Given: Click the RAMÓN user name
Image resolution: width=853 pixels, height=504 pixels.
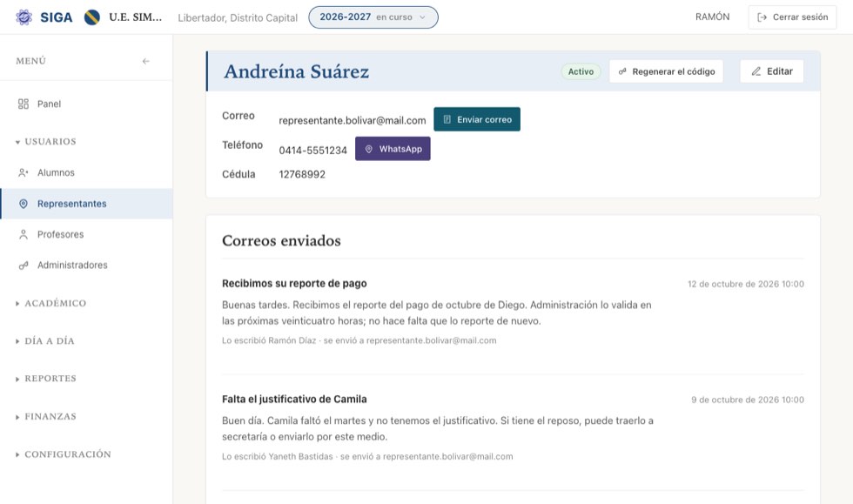Looking at the screenshot, I should [713, 17].
